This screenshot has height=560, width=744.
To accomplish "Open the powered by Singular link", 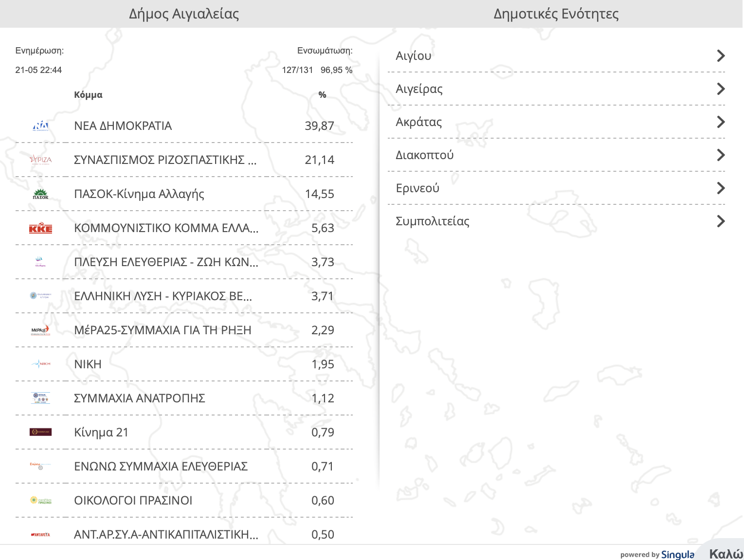I will [657, 555].
